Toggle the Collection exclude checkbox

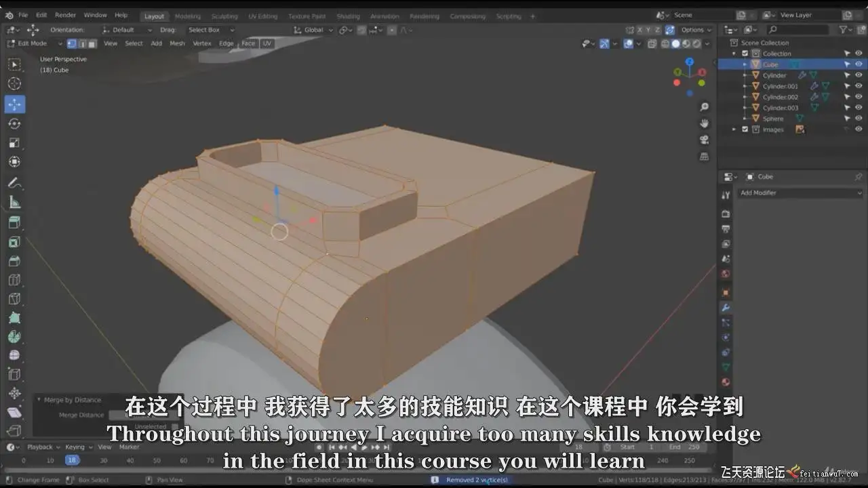click(745, 54)
